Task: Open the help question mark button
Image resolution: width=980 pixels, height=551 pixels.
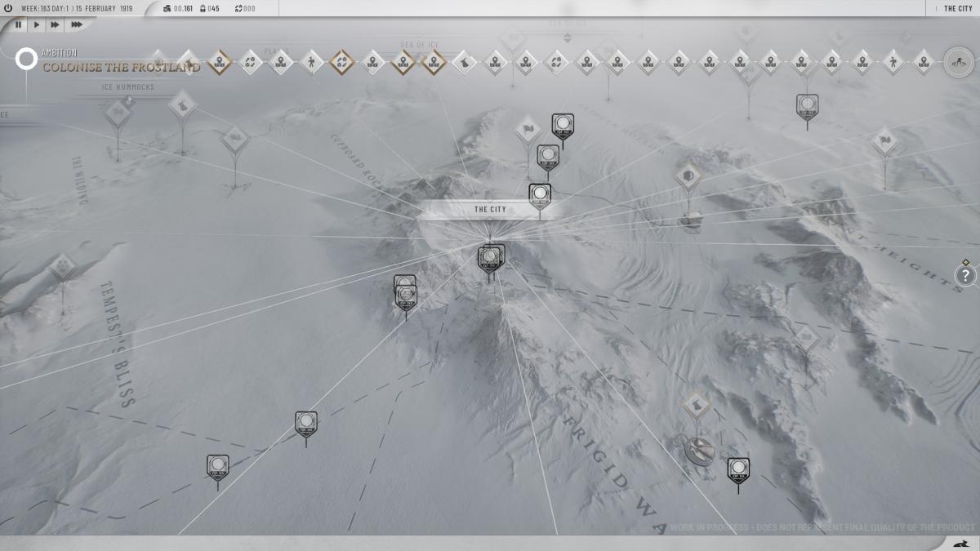Action: pyautogui.click(x=965, y=275)
